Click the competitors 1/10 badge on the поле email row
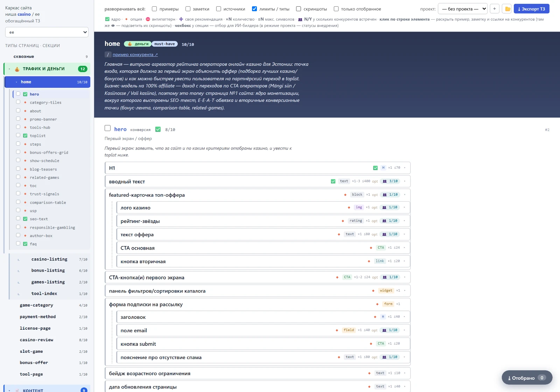 pos(390,330)
